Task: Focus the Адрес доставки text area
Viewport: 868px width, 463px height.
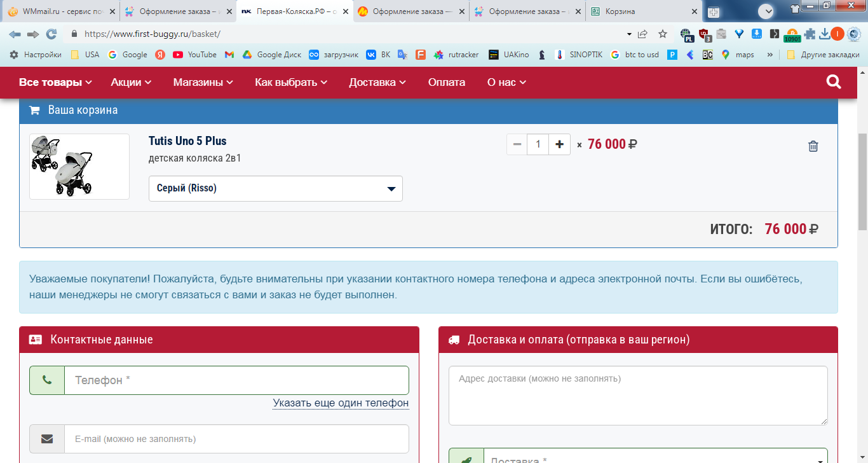Action: [638, 396]
